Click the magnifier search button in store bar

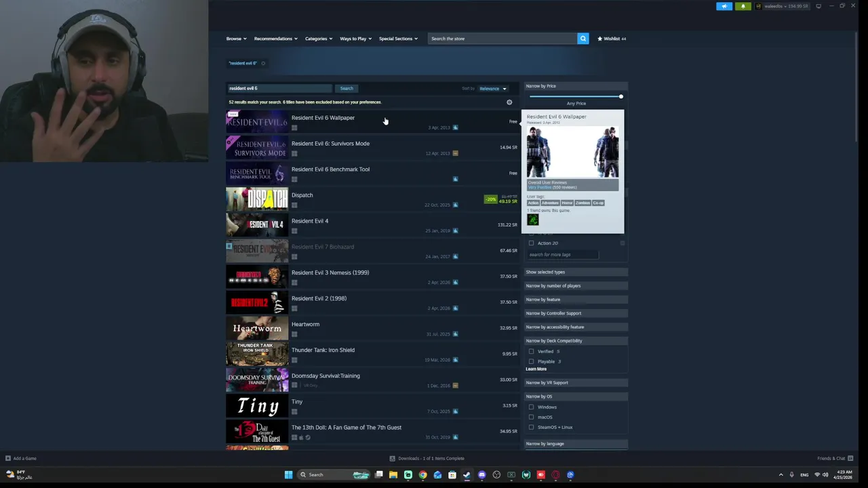pos(583,39)
